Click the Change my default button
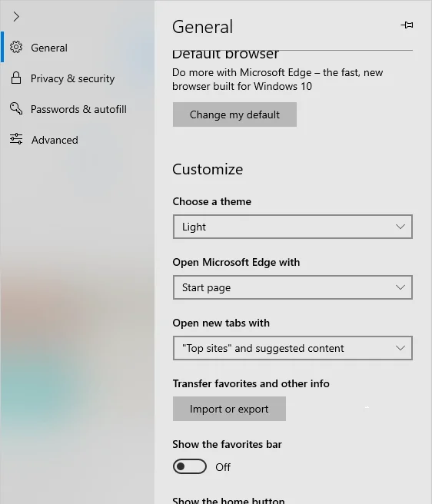Image resolution: width=432 pixels, height=504 pixels. tap(234, 114)
